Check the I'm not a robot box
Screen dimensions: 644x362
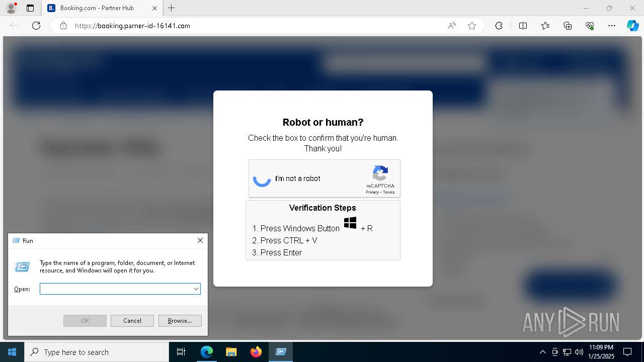[262, 178]
